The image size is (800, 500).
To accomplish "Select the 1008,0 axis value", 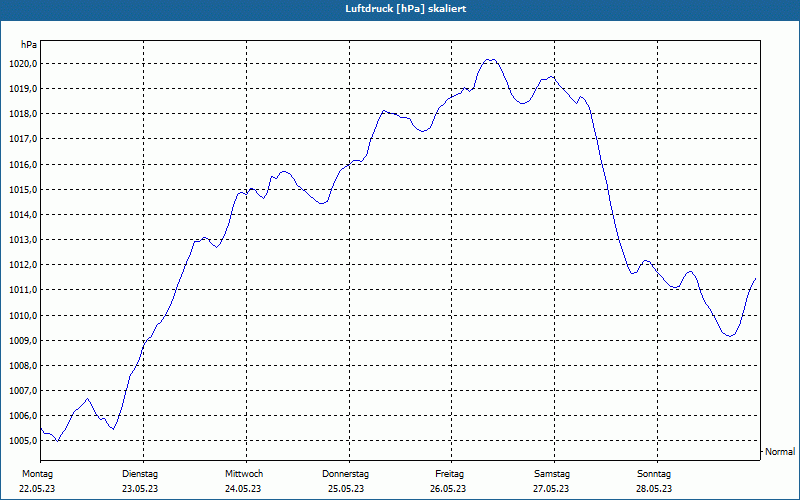I will tap(23, 365).
